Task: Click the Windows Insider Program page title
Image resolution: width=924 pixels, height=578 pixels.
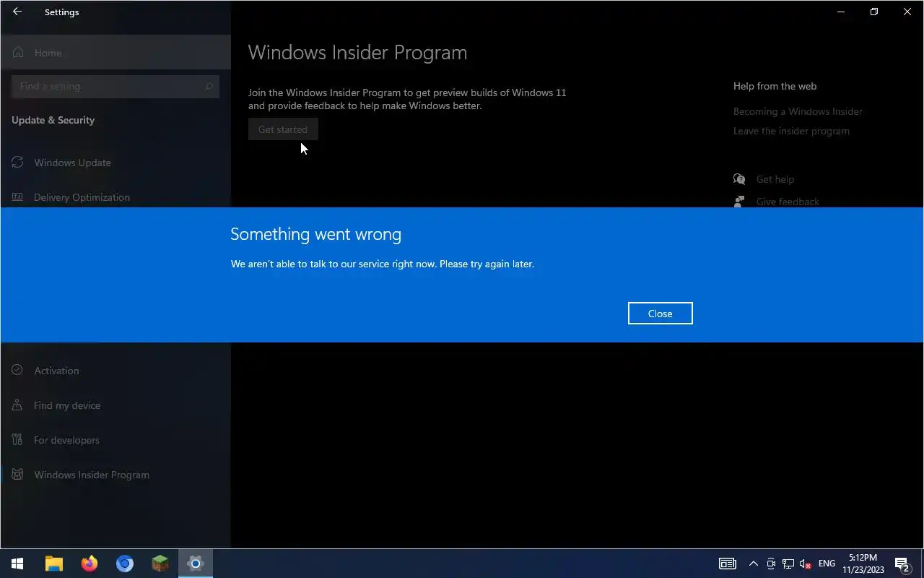Action: 357,53
